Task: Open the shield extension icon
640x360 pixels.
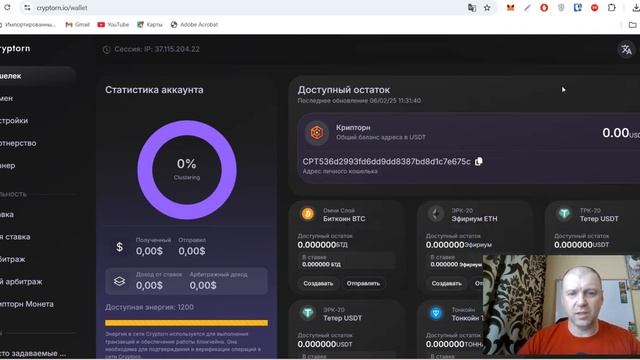Action: pos(561,8)
